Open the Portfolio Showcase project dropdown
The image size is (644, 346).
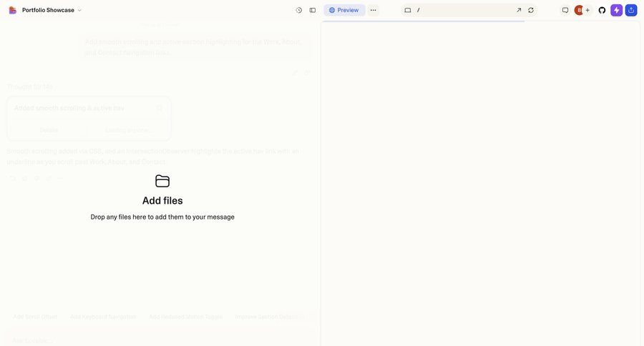click(x=52, y=10)
